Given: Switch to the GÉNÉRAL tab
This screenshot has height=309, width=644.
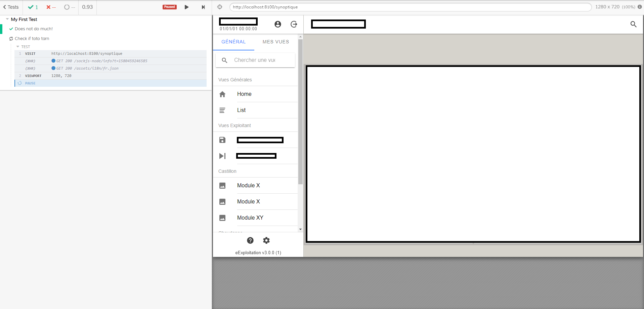Looking at the screenshot, I should [233, 42].
